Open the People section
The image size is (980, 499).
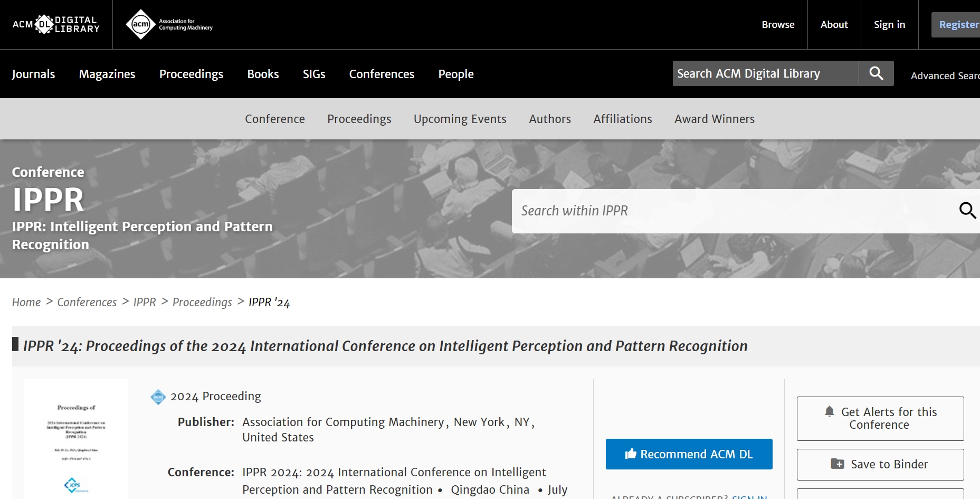pyautogui.click(x=456, y=74)
